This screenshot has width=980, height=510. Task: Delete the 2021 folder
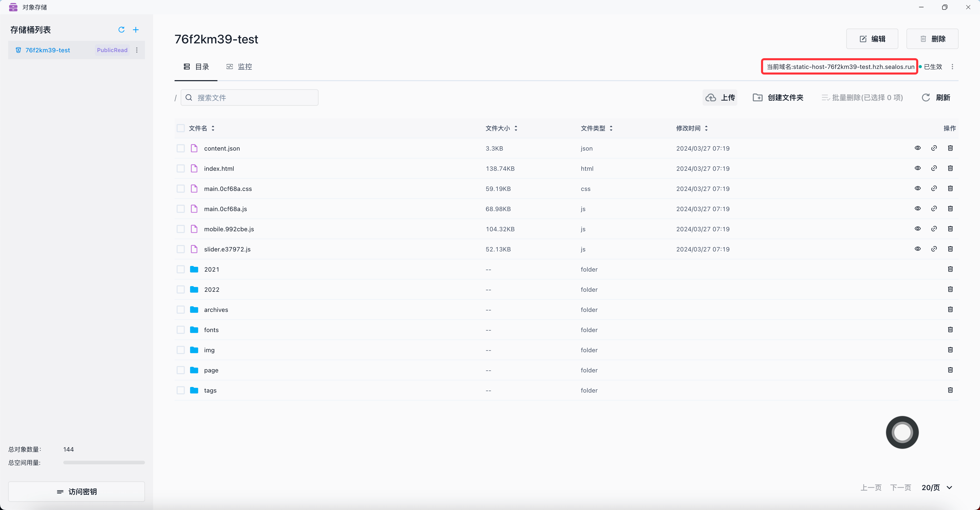950,269
